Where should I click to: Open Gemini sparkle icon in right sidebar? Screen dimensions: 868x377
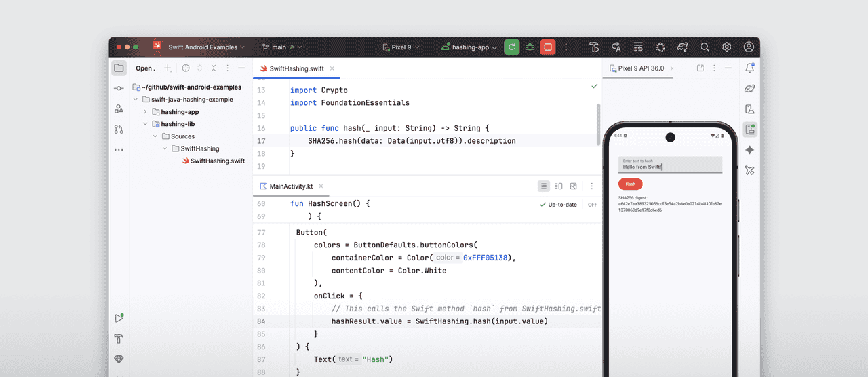[749, 150]
